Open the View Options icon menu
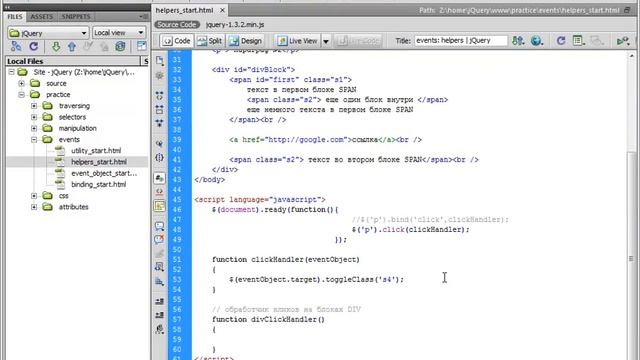Viewport: 640px width, 360px height. click(578, 41)
